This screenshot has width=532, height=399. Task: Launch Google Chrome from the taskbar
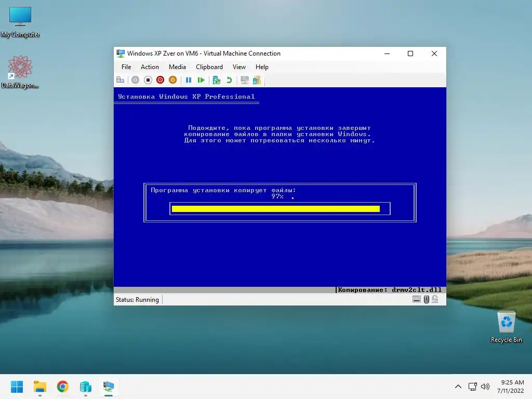coord(63,387)
